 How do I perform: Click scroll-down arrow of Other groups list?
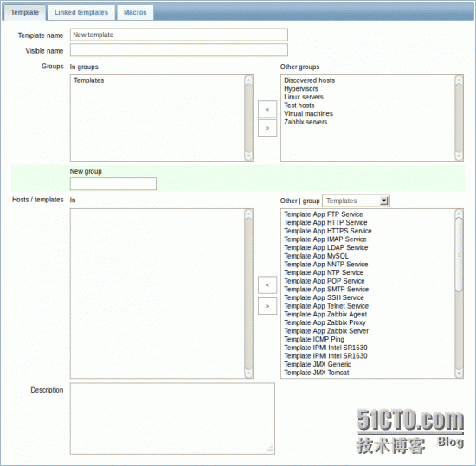459,156
